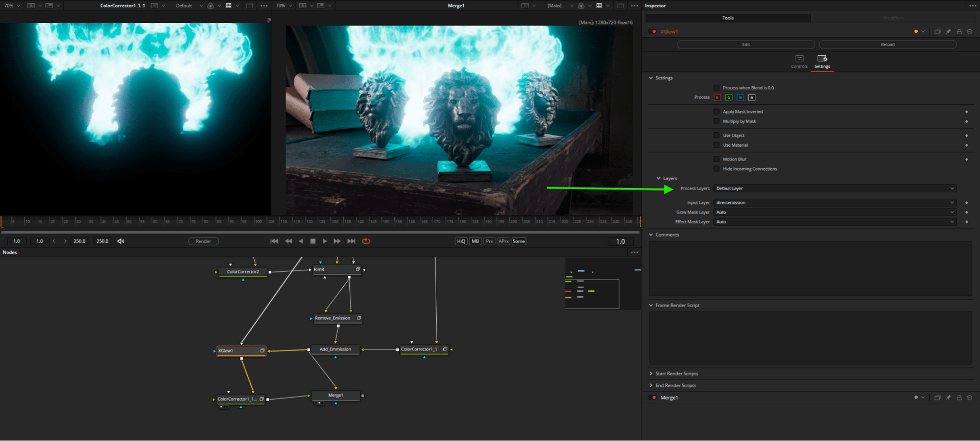980x441 pixels.
Task: Toggle single viewer layout icon in Merge1 viewer
Action: coord(620,6)
